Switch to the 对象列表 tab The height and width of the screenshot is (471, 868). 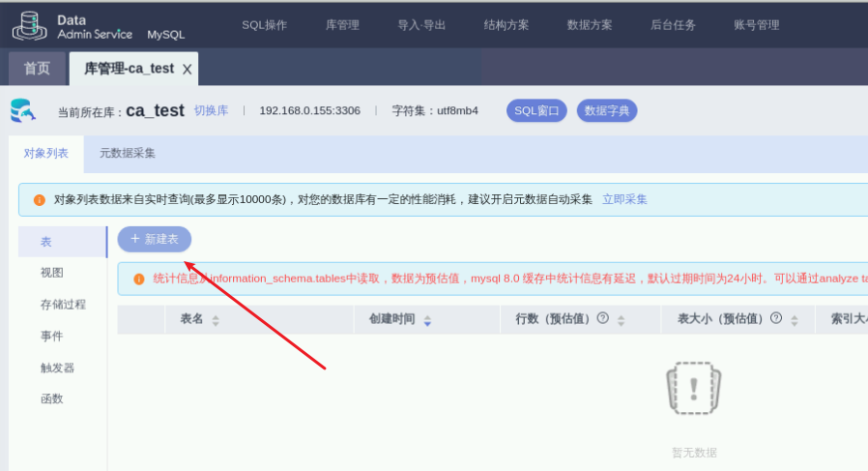46,154
